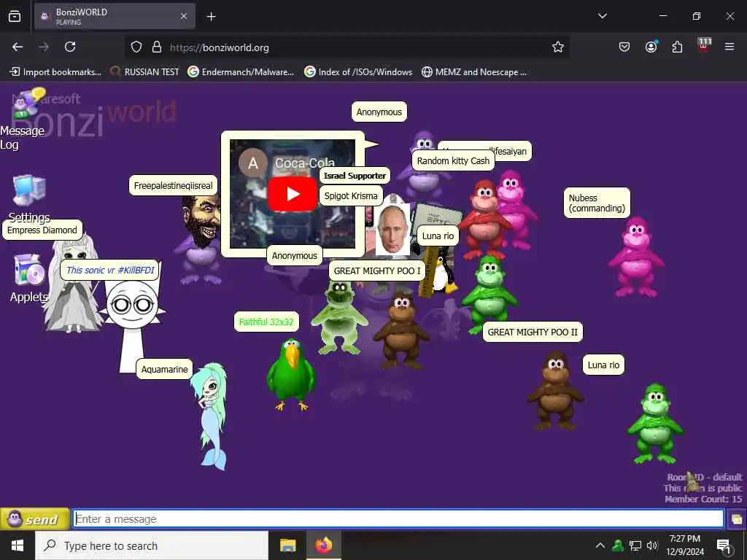Open the Firefox account icon
The image size is (747, 560).
click(x=651, y=47)
